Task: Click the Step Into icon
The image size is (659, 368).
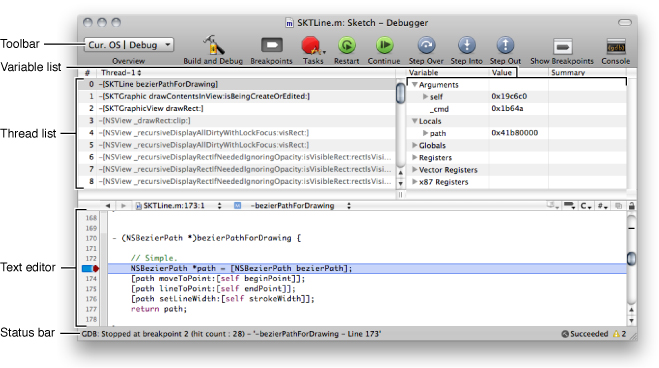Action: click(467, 45)
